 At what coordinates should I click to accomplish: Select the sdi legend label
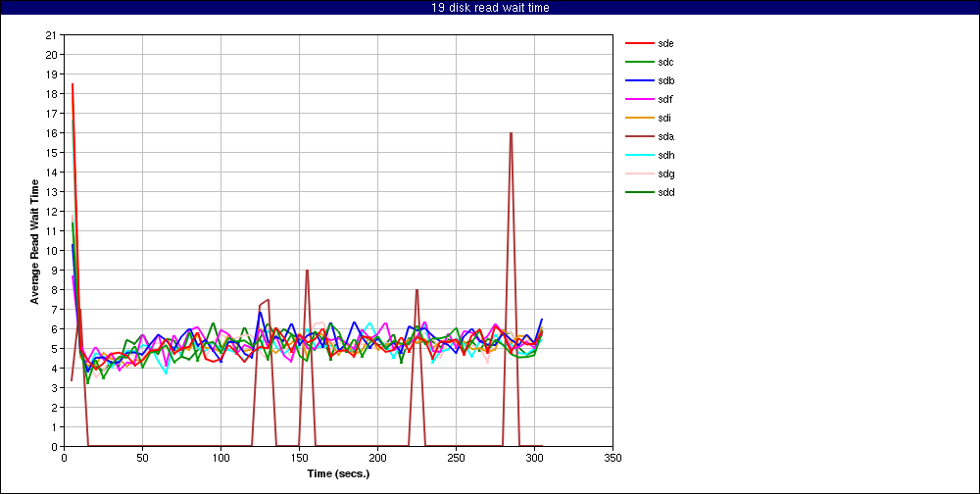(x=664, y=119)
